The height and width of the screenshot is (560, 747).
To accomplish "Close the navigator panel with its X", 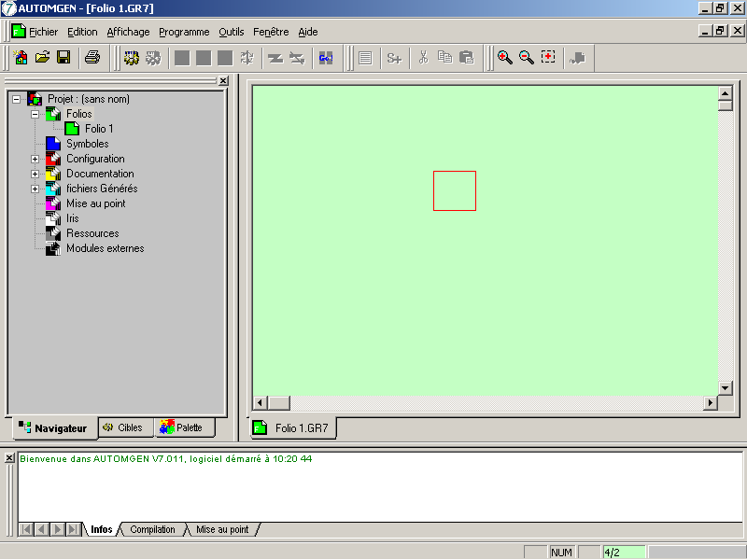I will point(223,81).
